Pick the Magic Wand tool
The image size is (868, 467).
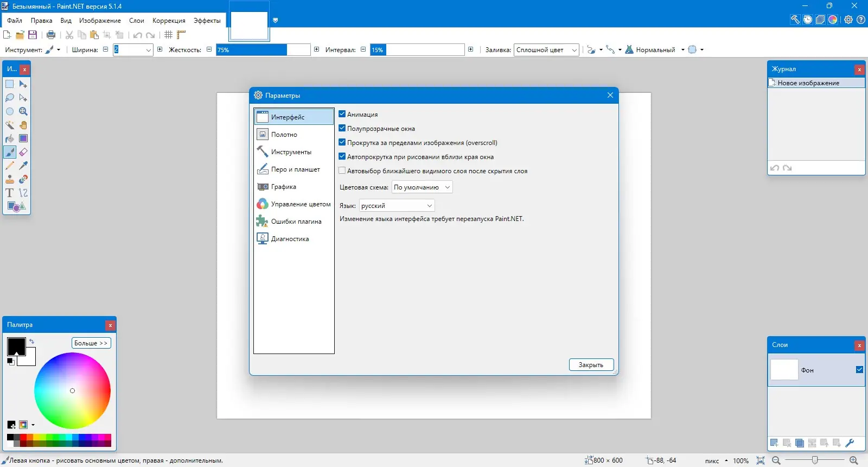point(9,125)
